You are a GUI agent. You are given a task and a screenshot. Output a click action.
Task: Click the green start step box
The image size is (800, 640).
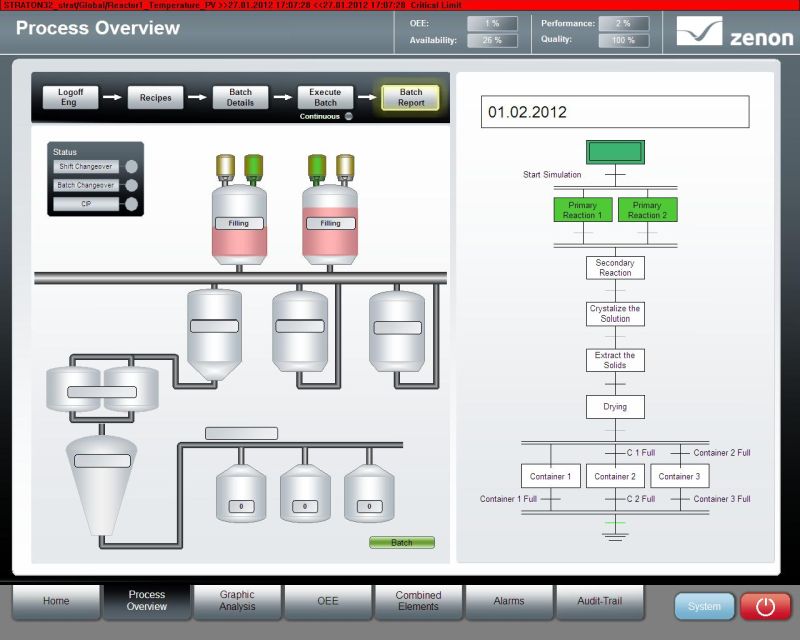[615, 152]
